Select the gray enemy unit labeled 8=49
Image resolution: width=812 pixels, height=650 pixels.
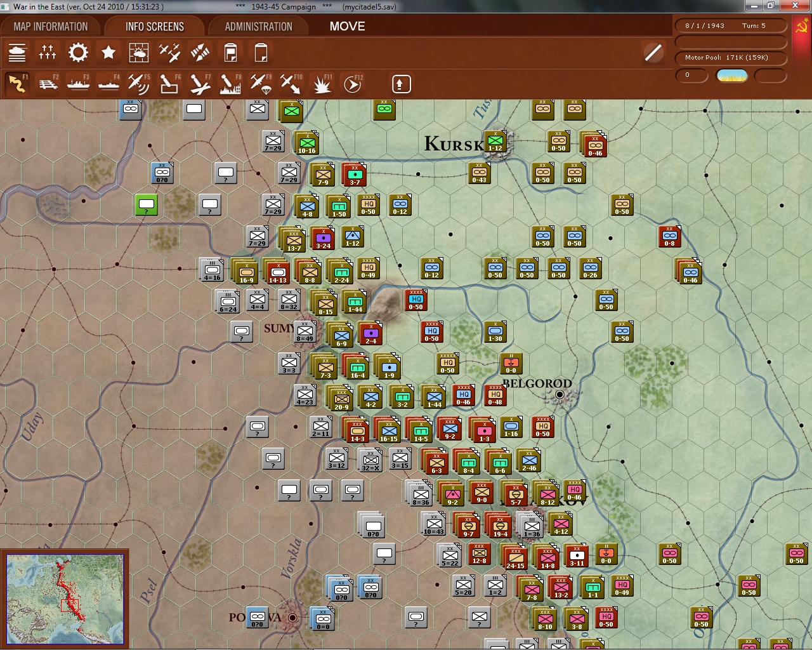coord(304,332)
